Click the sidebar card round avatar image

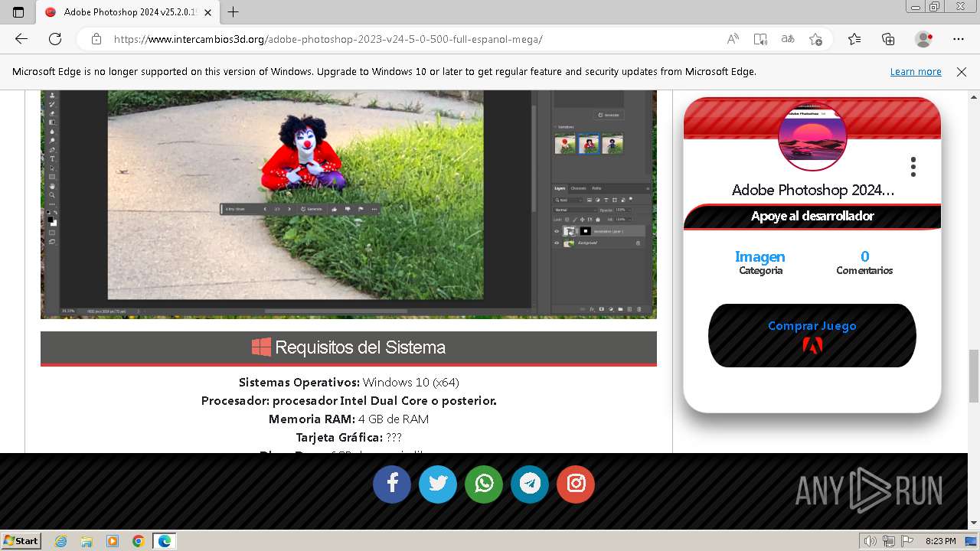click(x=812, y=136)
